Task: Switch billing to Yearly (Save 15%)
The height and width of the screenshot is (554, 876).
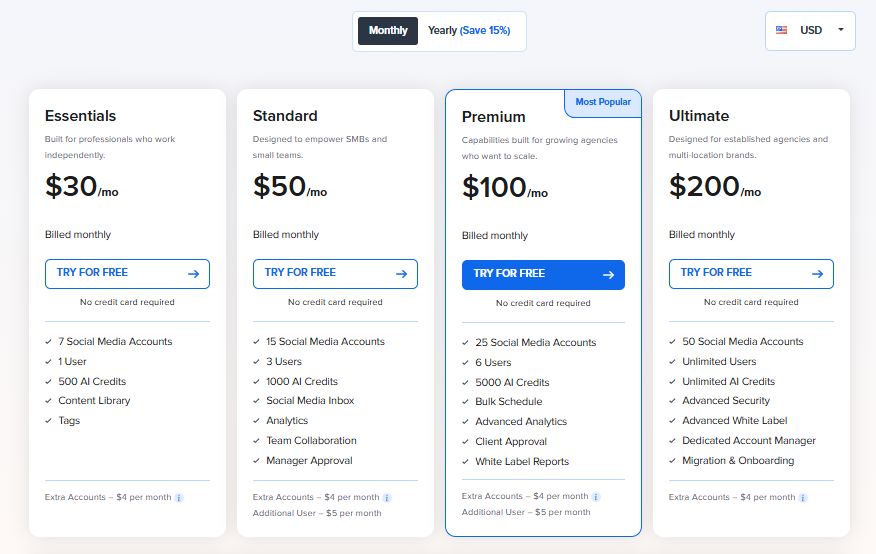Action: click(469, 31)
